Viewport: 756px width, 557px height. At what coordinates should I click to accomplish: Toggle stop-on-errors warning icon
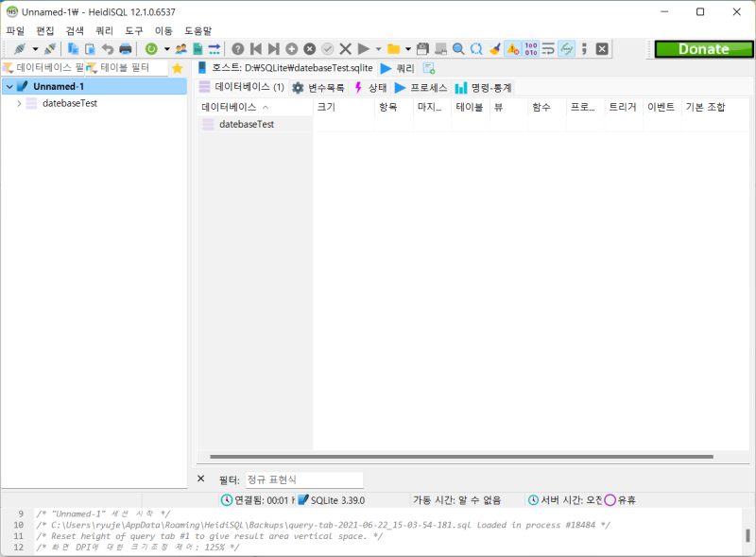point(513,49)
